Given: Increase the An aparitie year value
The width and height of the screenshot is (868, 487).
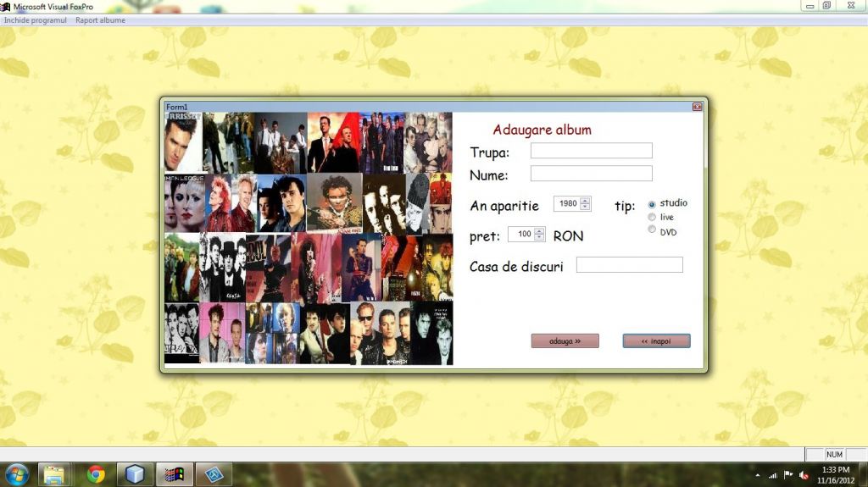Looking at the screenshot, I should click(x=585, y=201).
